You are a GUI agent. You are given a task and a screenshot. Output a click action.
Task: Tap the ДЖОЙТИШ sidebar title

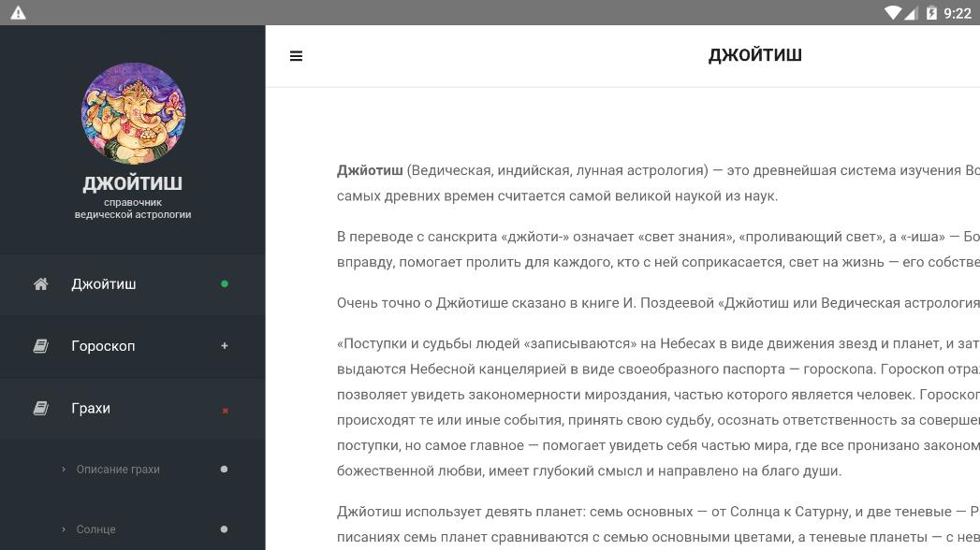(x=133, y=183)
